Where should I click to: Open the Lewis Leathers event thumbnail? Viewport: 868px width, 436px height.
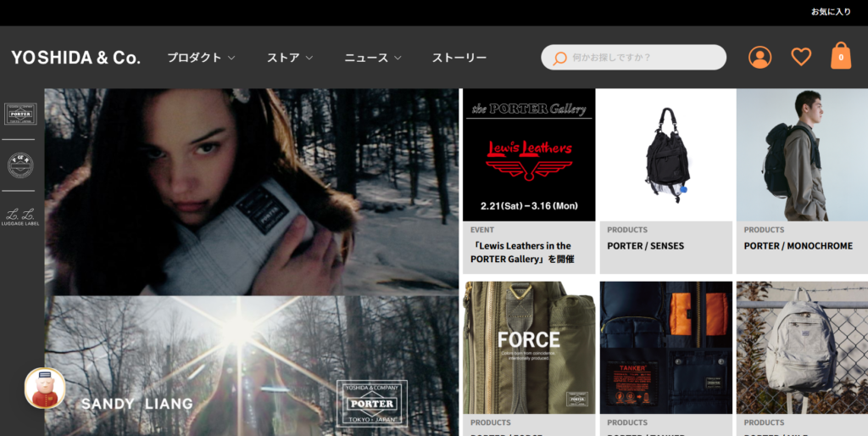(x=529, y=155)
